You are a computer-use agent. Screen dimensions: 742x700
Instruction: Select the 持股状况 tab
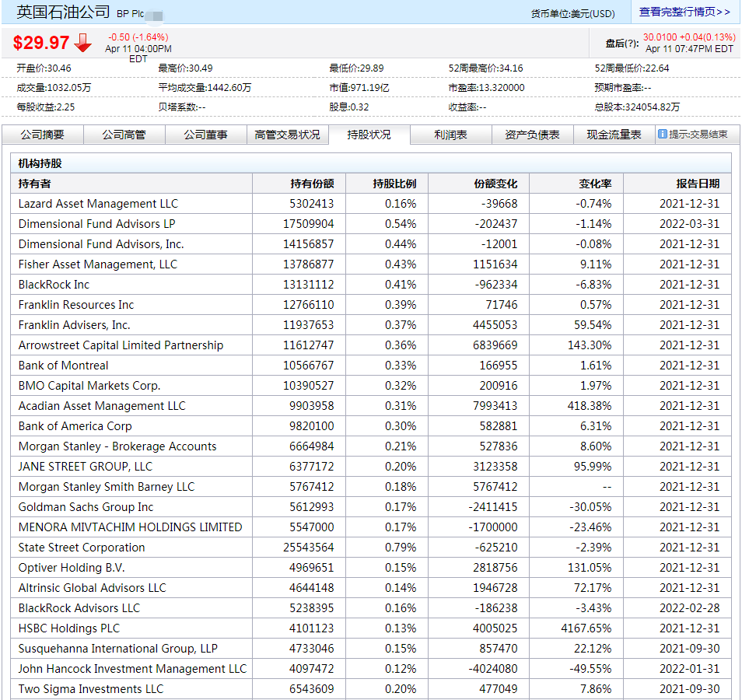click(x=369, y=135)
